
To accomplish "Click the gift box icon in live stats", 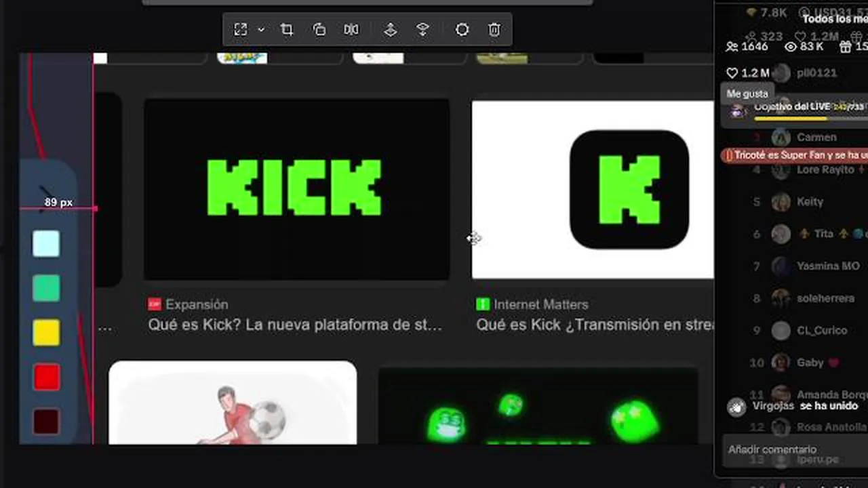I will [x=845, y=47].
